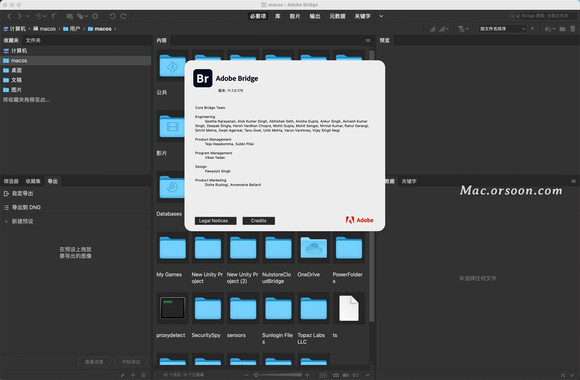
Task: Switch to thumbnails view in status bar
Action: 336,375
